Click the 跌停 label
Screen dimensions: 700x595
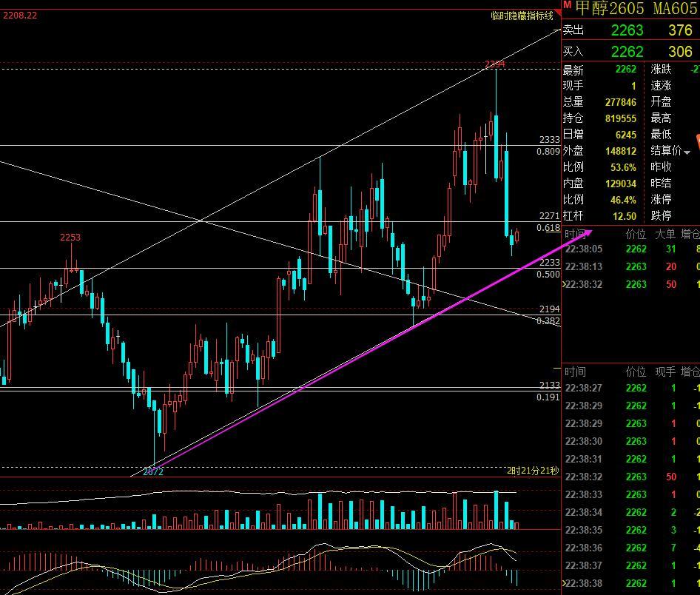[x=661, y=216]
